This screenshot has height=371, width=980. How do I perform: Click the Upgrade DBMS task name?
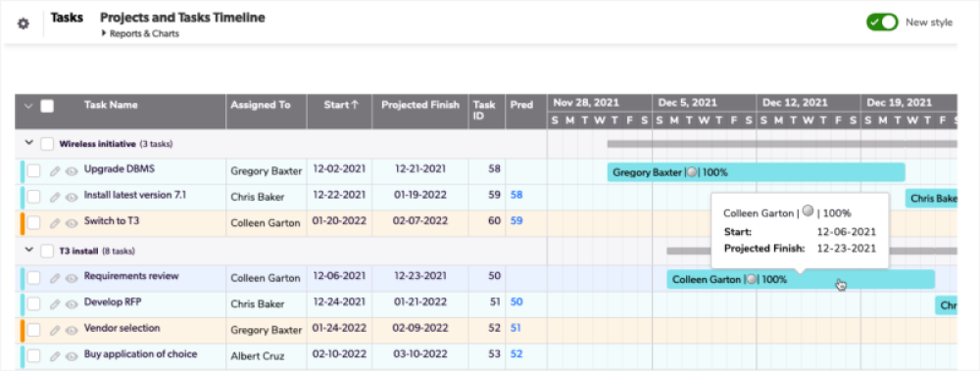click(x=120, y=168)
